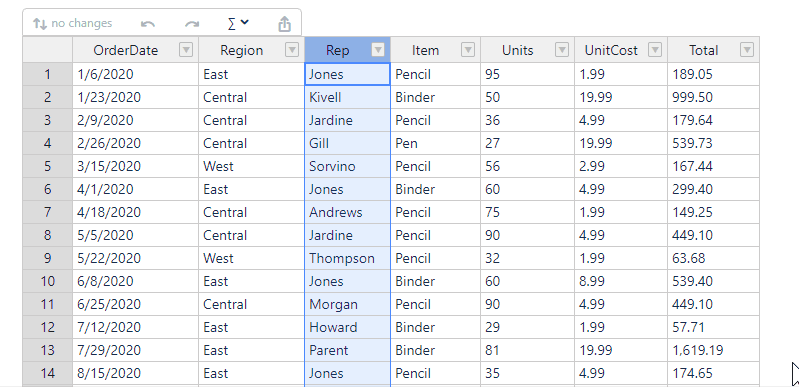The height and width of the screenshot is (387, 799).
Task: Click the no changes sort-arrows icon
Action: coord(40,23)
